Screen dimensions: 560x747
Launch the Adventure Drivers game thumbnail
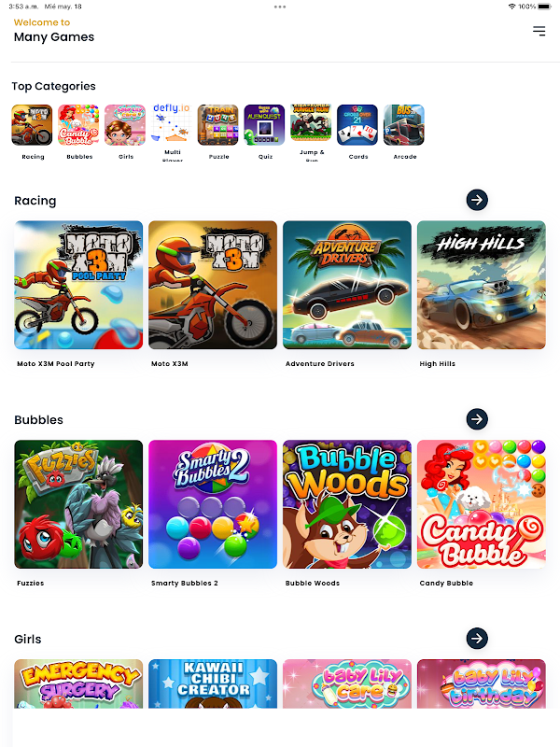(x=347, y=285)
